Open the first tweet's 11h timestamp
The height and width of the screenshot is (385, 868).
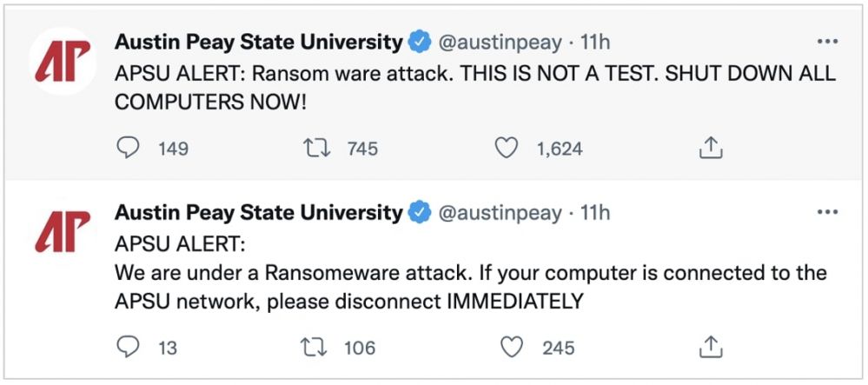(595, 42)
